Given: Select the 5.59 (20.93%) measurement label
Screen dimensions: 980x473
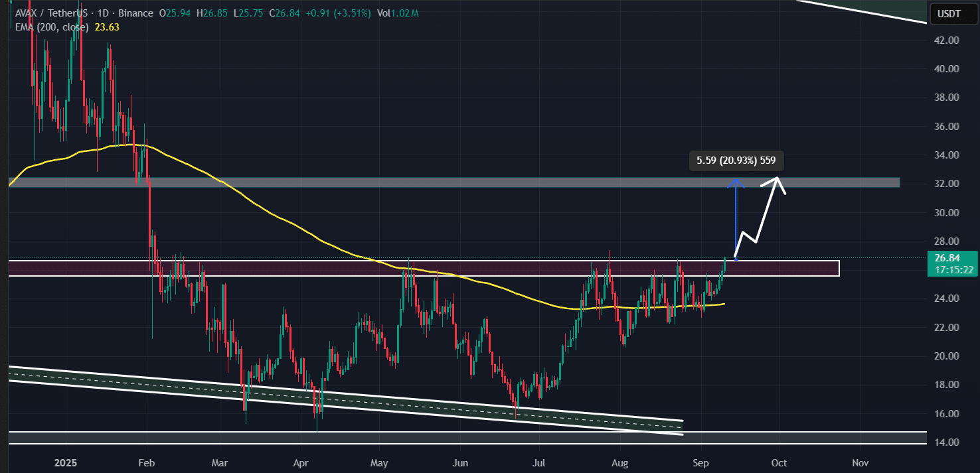Looking at the screenshot, I should coord(736,161).
